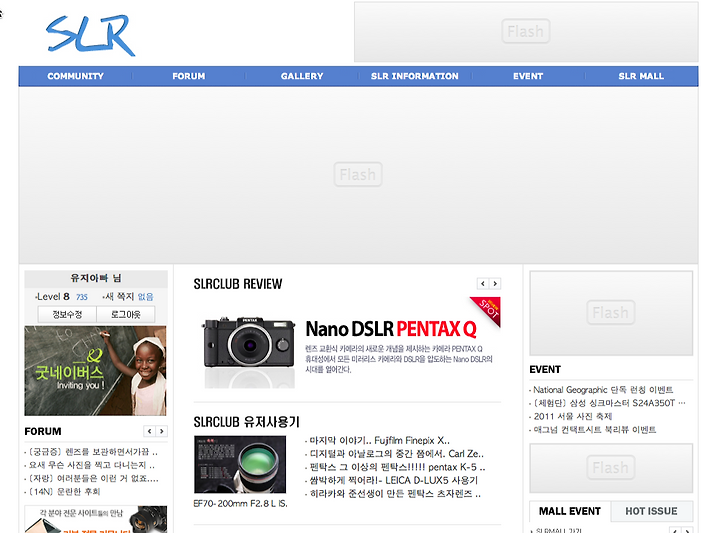Click the large main Flash placeholder
The height and width of the screenshot is (533, 720).
coord(358,174)
